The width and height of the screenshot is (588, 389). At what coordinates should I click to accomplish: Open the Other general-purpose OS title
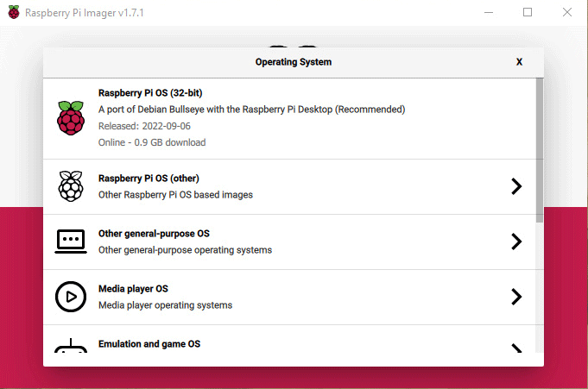click(154, 234)
